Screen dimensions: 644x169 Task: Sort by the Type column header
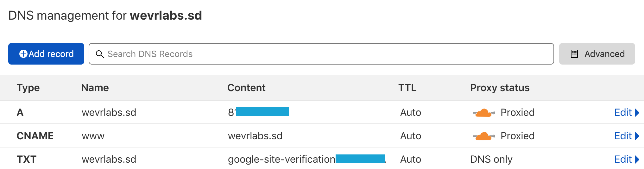click(28, 88)
